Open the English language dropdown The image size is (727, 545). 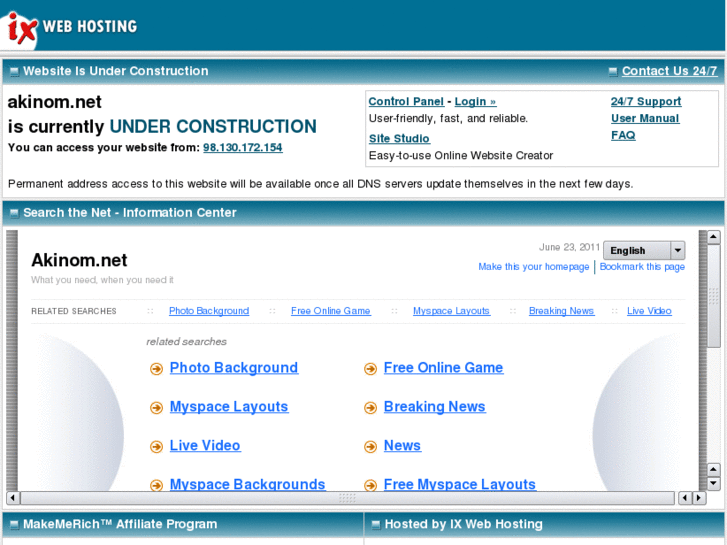click(644, 250)
